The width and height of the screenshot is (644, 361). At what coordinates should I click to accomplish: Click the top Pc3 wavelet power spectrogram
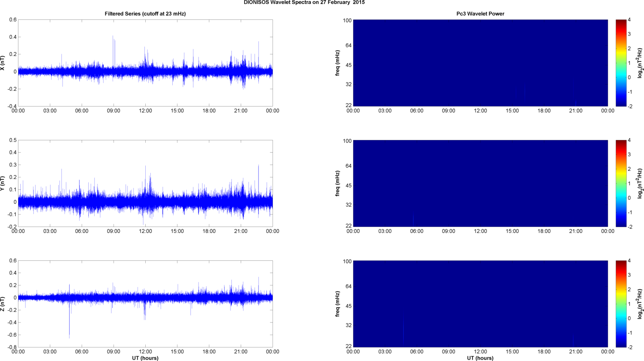[x=480, y=63]
